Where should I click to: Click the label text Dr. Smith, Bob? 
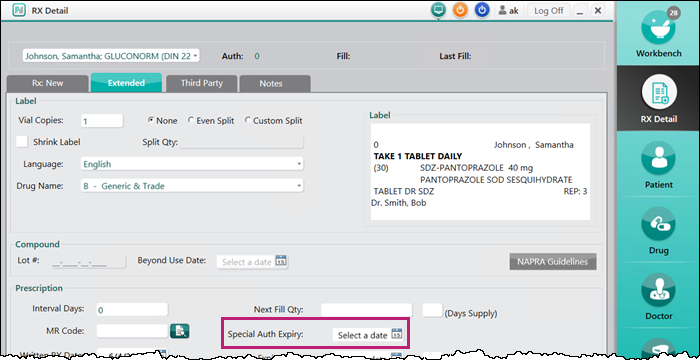pyautogui.click(x=399, y=203)
